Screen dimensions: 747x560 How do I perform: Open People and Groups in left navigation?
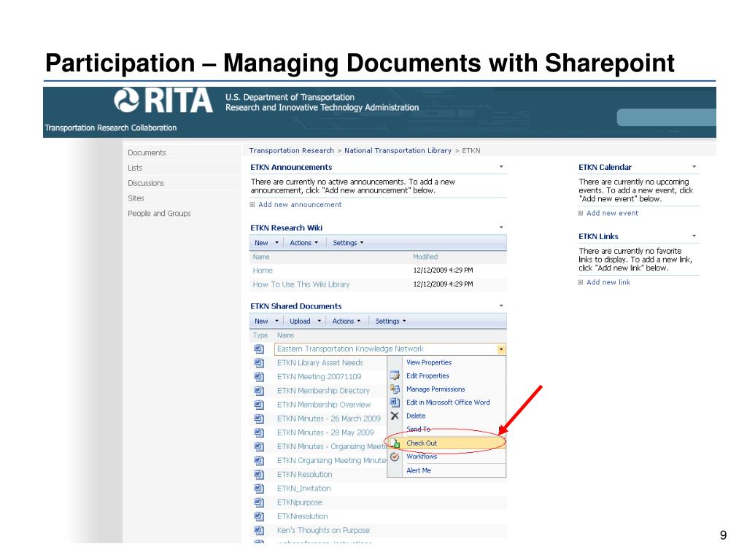click(159, 214)
